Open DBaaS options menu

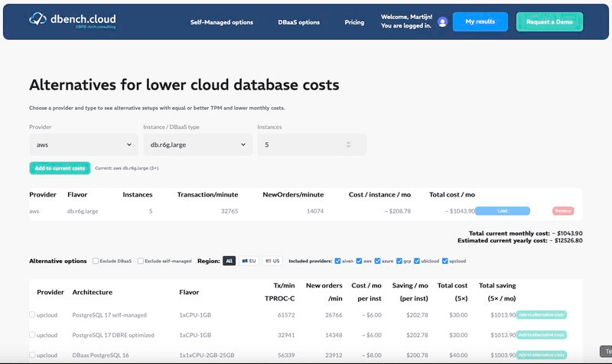pos(298,22)
